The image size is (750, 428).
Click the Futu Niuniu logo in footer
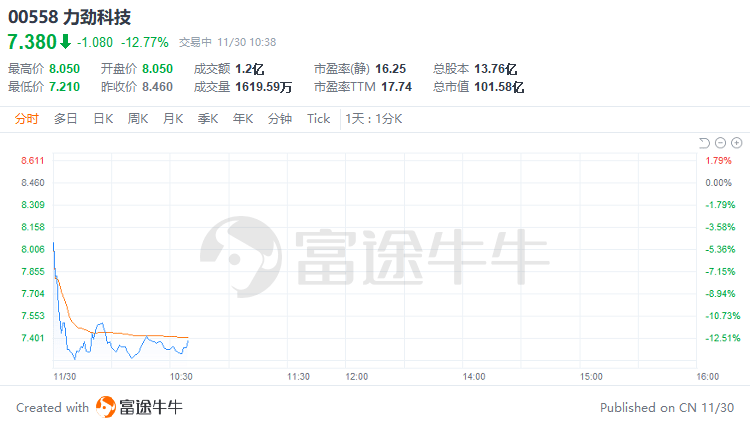139,407
